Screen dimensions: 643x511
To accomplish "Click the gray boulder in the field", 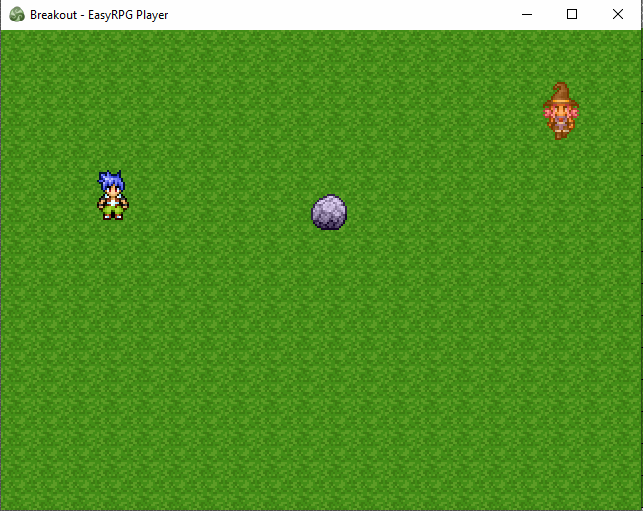I will [x=329, y=212].
